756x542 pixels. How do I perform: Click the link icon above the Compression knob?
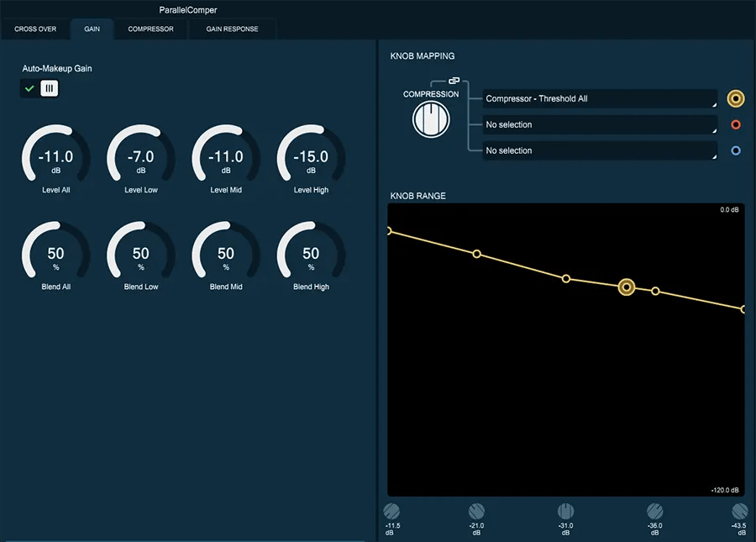click(454, 81)
